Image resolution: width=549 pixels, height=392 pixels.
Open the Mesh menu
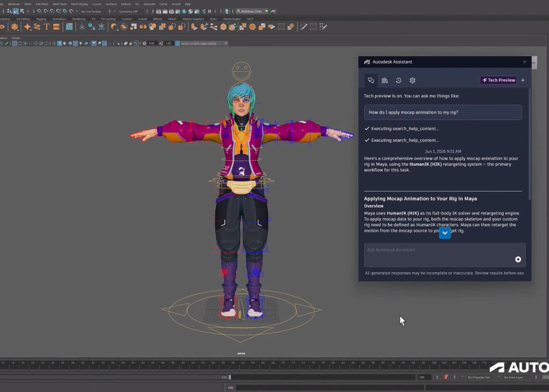(27, 4)
